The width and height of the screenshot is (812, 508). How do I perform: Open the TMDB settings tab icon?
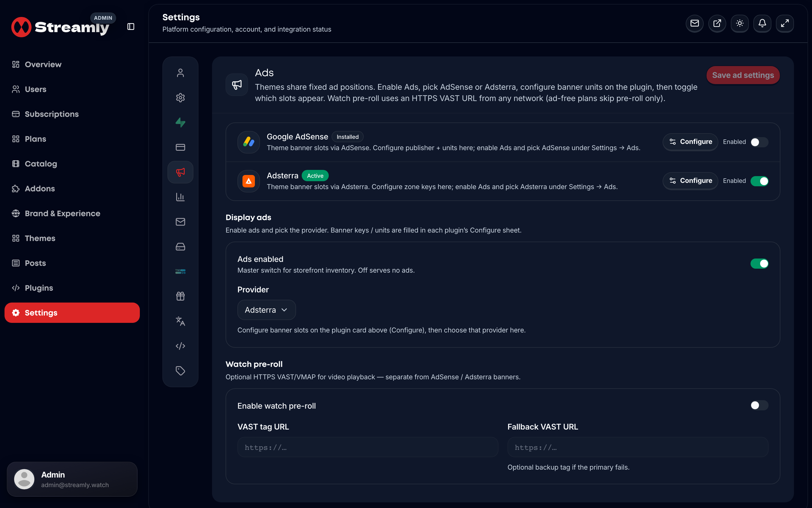pyautogui.click(x=180, y=271)
